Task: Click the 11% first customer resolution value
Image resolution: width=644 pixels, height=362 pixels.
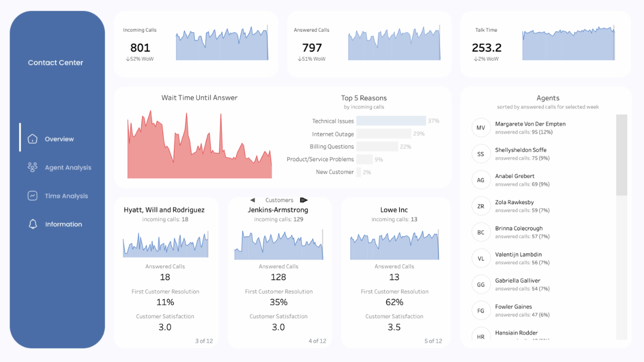Action: tap(165, 302)
